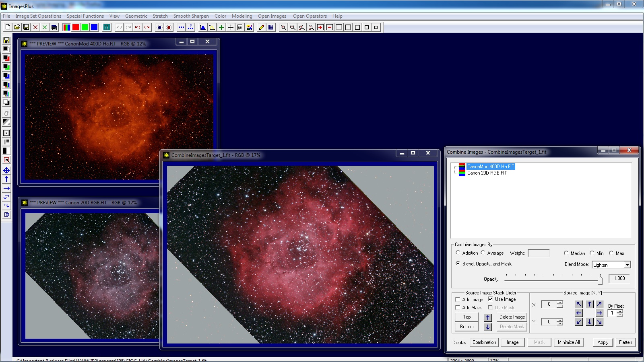The image size is (644, 362).
Task: Click the New file toolbar icon
Action: pyautogui.click(x=8, y=27)
